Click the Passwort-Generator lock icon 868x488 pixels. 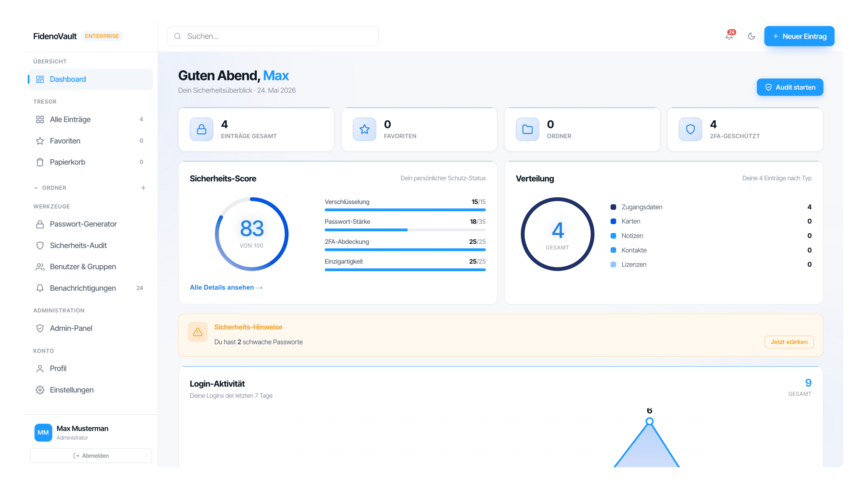click(x=40, y=224)
